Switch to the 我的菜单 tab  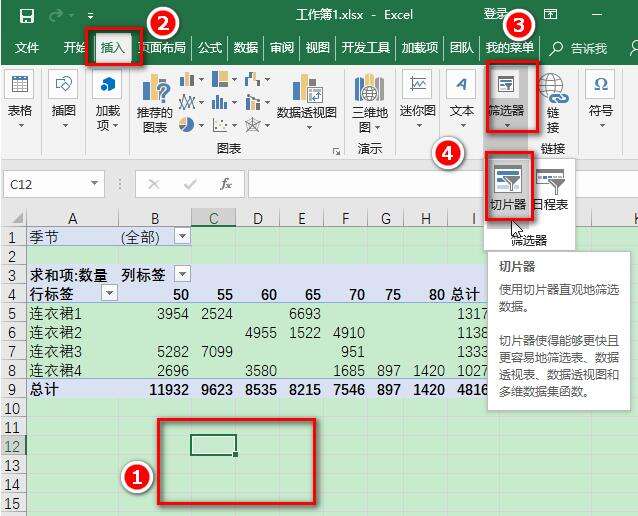point(509,48)
